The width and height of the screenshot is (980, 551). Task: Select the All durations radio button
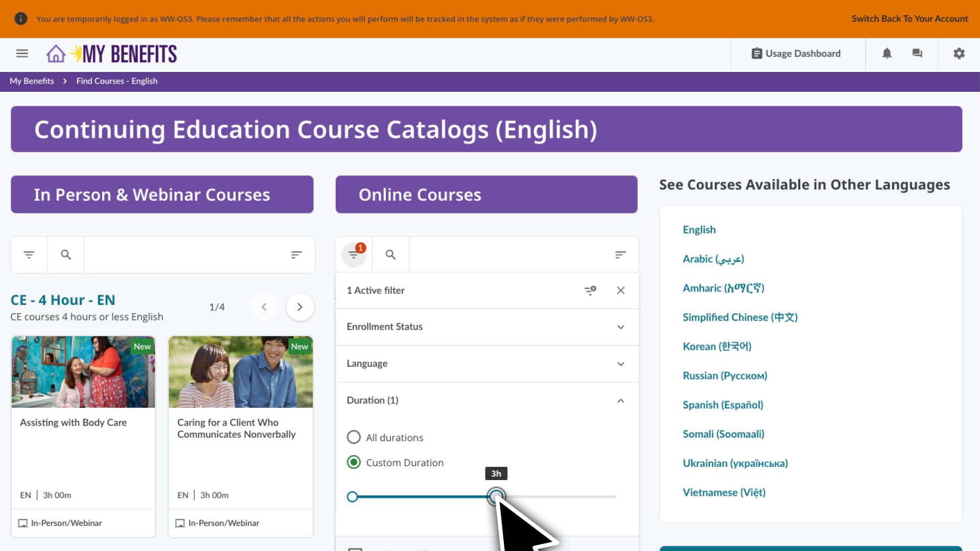pyautogui.click(x=354, y=437)
